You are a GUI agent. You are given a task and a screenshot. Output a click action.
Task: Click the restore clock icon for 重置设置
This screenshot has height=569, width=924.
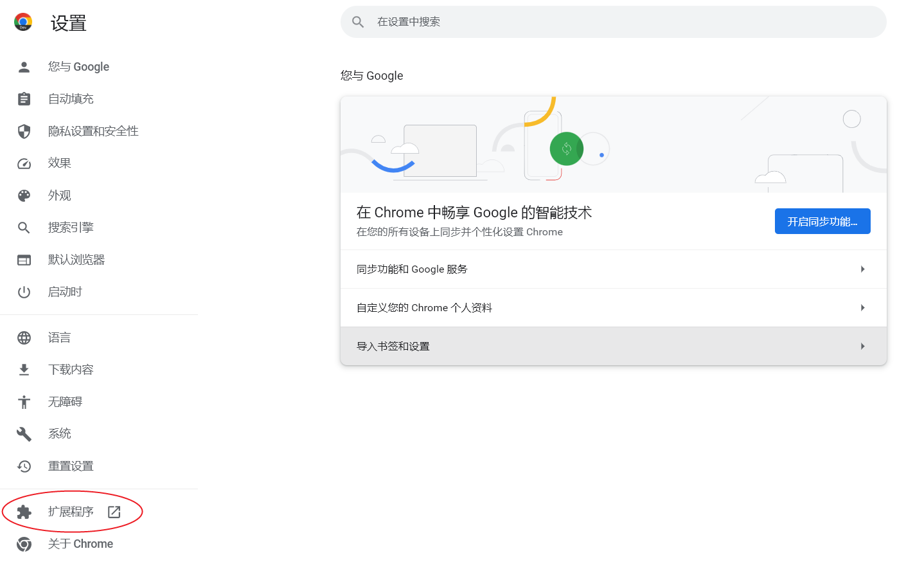[x=24, y=466]
